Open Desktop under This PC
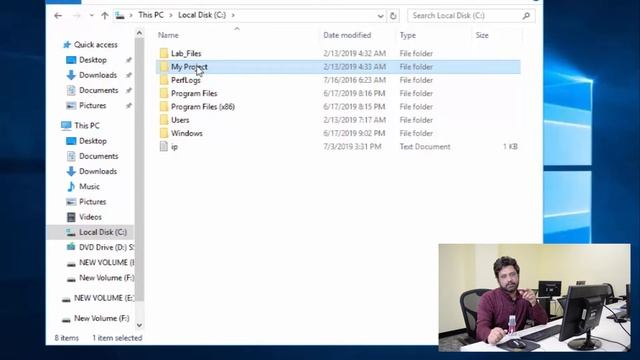 pos(93,141)
